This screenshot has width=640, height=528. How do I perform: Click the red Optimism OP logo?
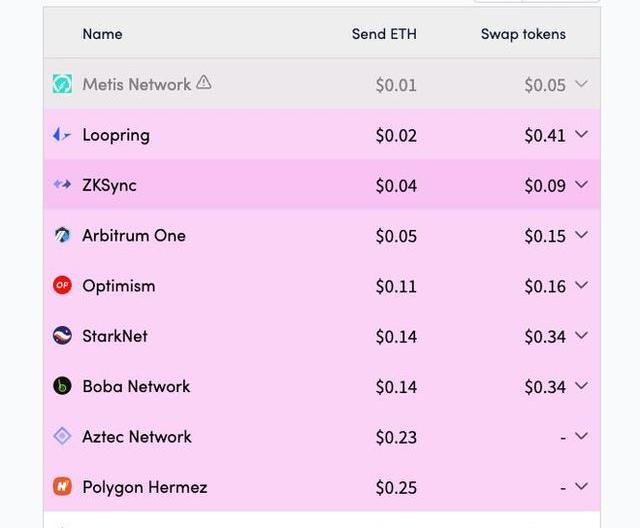pos(62,285)
